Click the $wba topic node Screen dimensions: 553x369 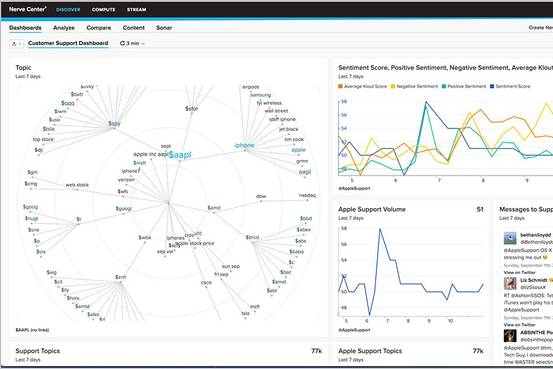tap(145, 237)
